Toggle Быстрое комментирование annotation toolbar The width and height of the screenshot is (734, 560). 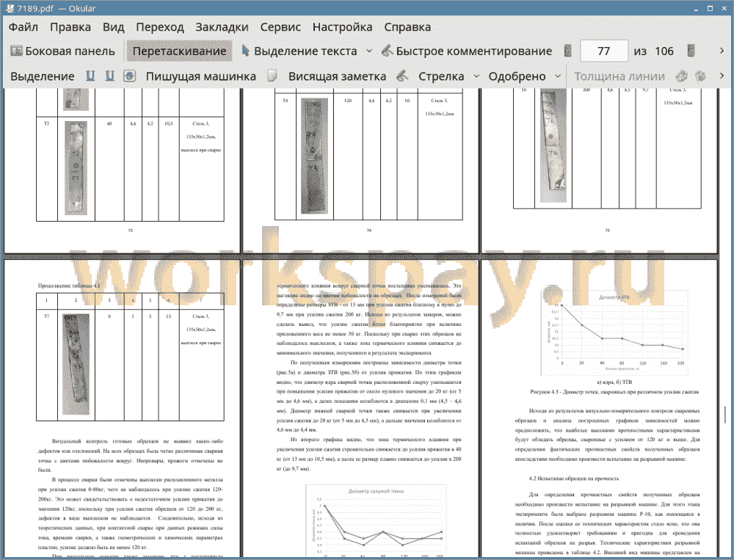click(x=467, y=51)
